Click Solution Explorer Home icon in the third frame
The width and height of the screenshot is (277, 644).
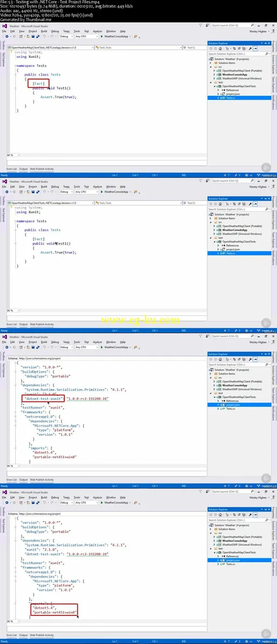[220, 359]
